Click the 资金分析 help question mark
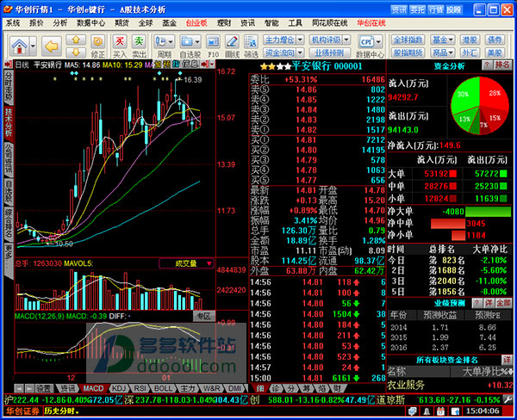The height and width of the screenshot is (420, 517). point(487,65)
